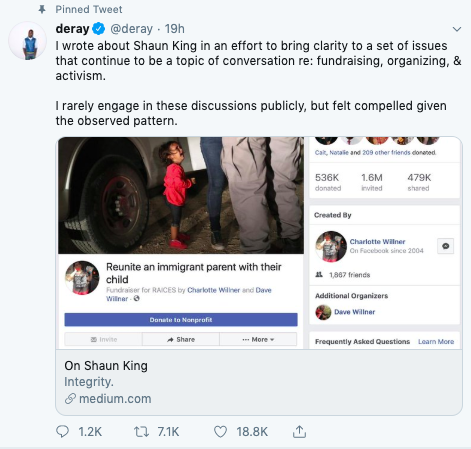Click Dave Willner under Additional Organizers

pos(354,312)
